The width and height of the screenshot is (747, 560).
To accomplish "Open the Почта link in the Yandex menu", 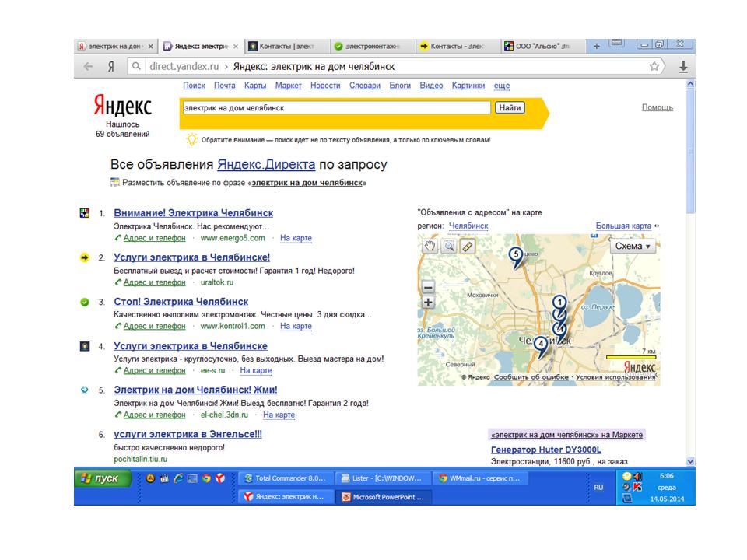I will (x=224, y=86).
